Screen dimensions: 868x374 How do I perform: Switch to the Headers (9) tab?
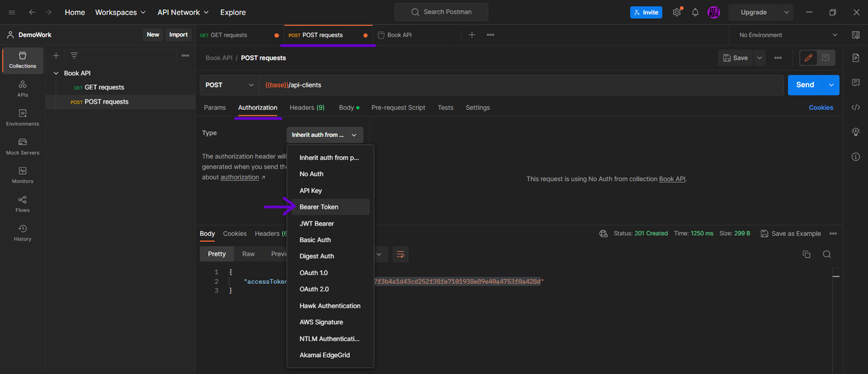click(x=307, y=108)
